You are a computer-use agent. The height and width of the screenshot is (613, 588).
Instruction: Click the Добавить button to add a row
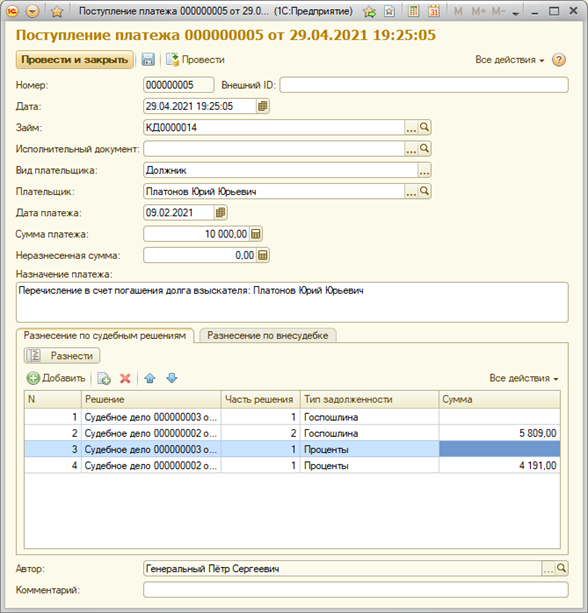(56, 378)
